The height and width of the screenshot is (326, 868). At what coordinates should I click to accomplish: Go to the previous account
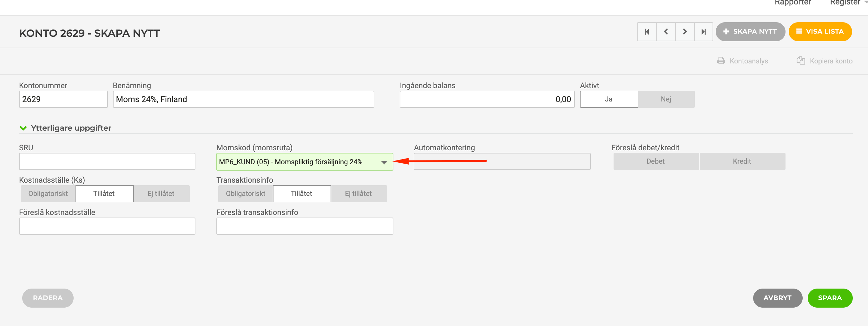[666, 32]
